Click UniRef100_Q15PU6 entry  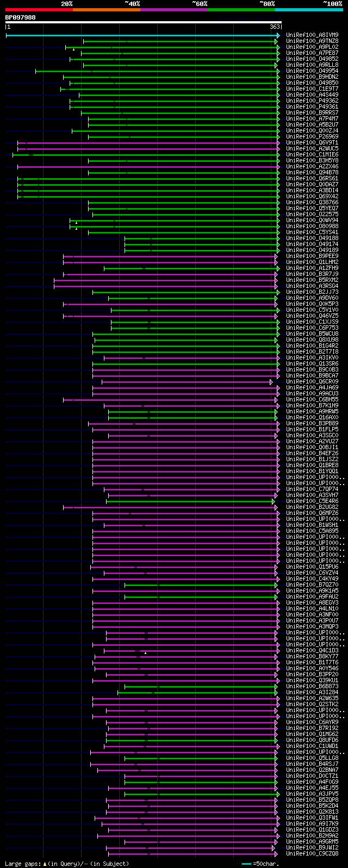312,567
